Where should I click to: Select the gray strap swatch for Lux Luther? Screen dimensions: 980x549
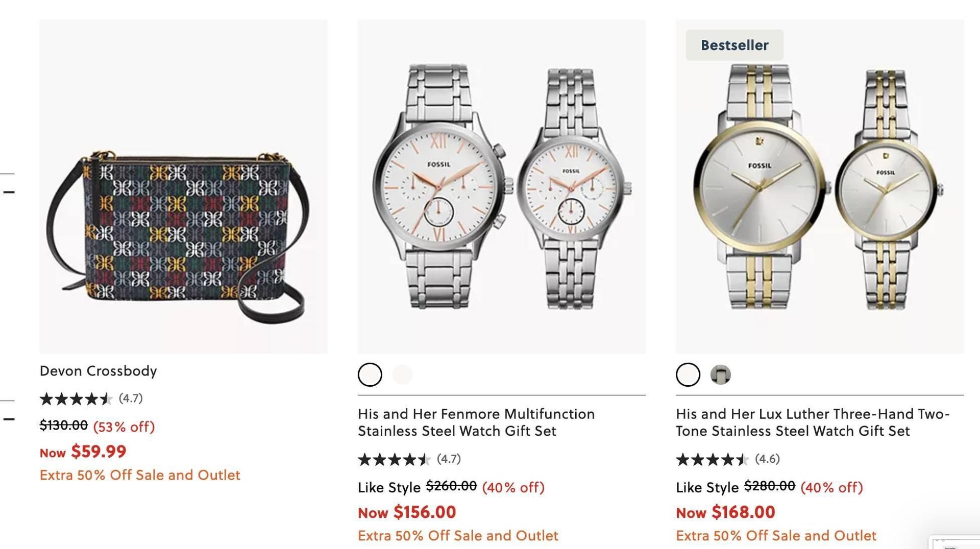(720, 375)
